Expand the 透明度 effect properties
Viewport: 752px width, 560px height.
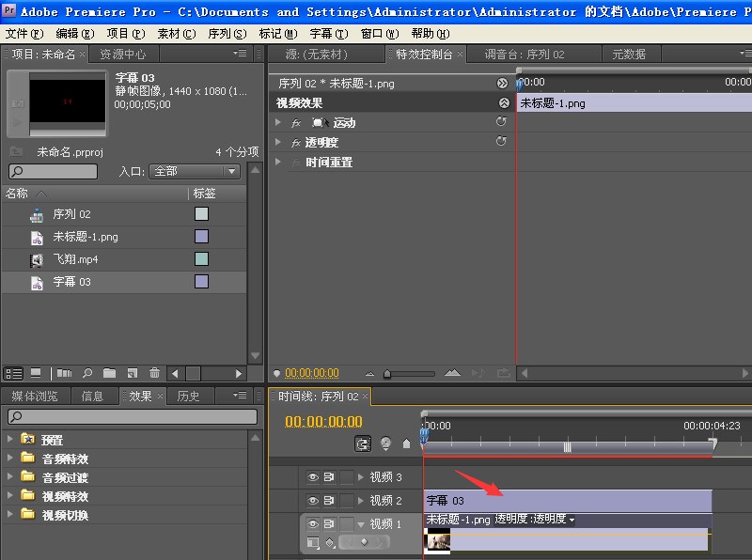click(x=278, y=142)
